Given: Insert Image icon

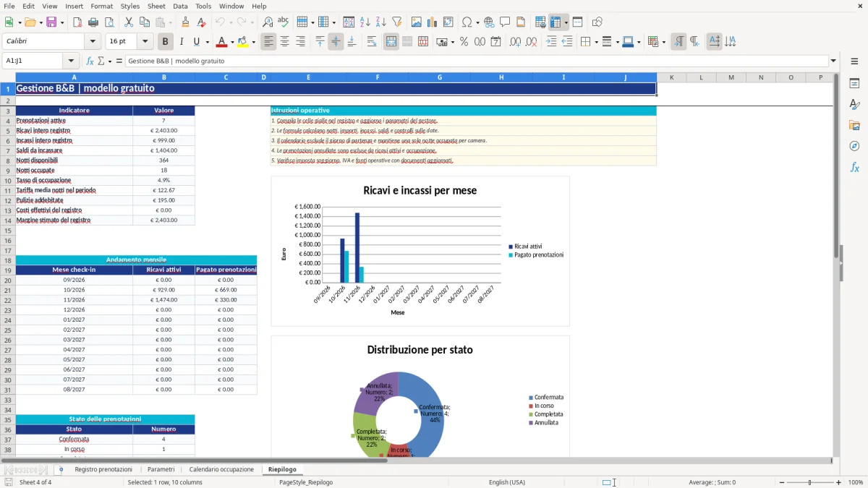Looking at the screenshot, I should (x=417, y=22).
